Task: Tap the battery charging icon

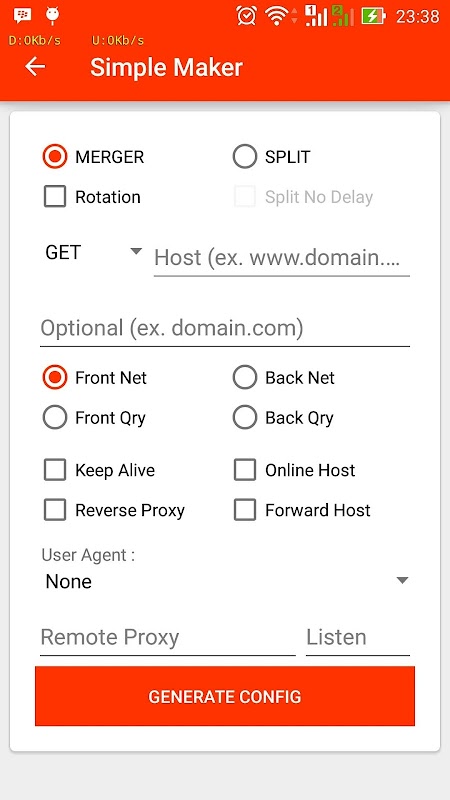Action: (373, 16)
